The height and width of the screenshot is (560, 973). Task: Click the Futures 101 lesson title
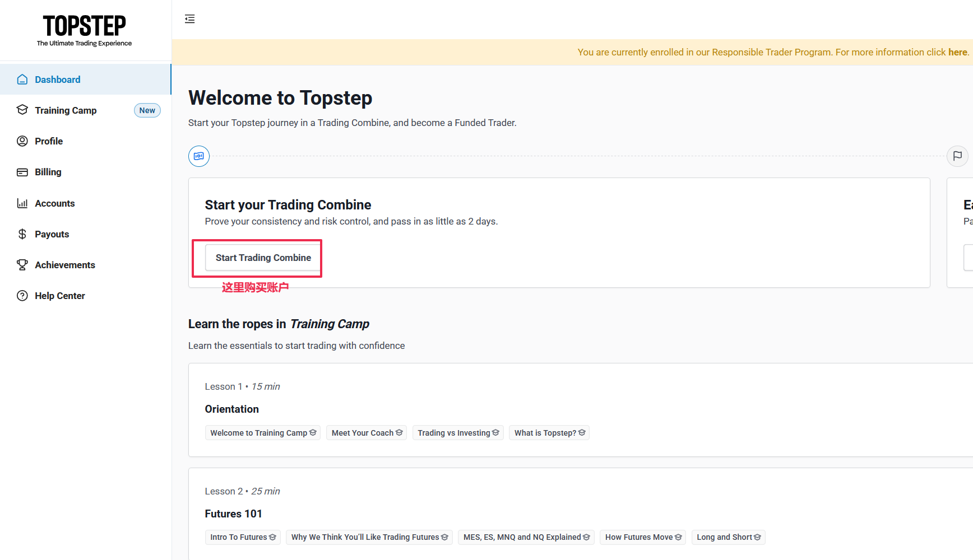(x=234, y=514)
